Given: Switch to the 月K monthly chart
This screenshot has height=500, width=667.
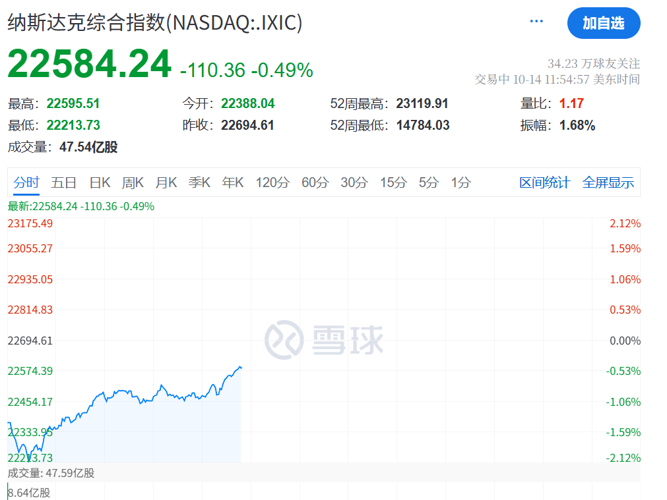Looking at the screenshot, I should [x=166, y=182].
